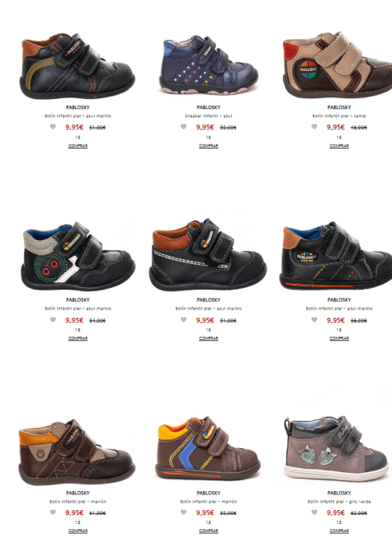Select size 18 under the first navy boot

click(x=78, y=138)
